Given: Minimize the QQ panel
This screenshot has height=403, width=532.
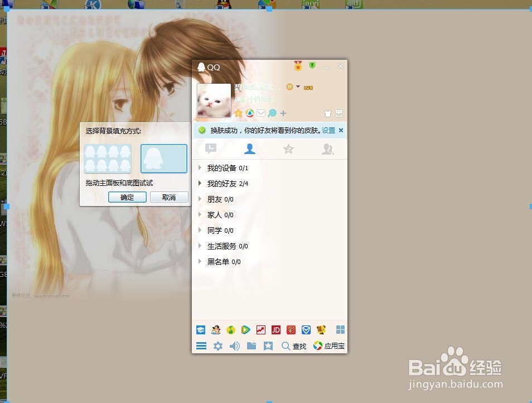Looking at the screenshot, I should pos(326,67).
